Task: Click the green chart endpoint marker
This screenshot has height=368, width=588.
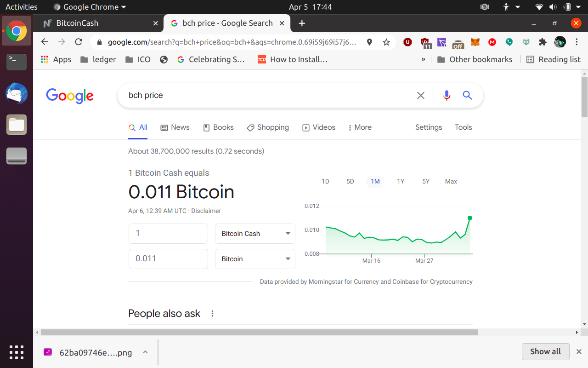Action: click(x=470, y=218)
